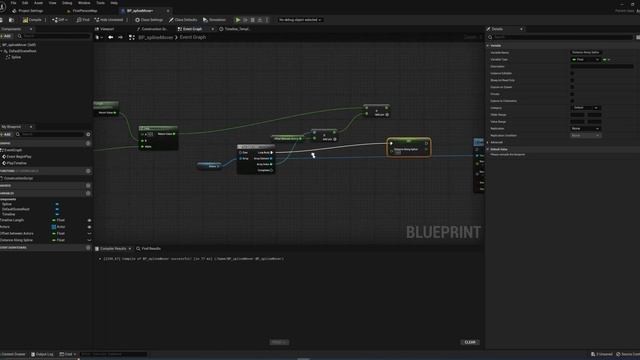Screen dimensions: 640x360
Task: Click the Find toolbar button
Action: (x=83, y=20)
